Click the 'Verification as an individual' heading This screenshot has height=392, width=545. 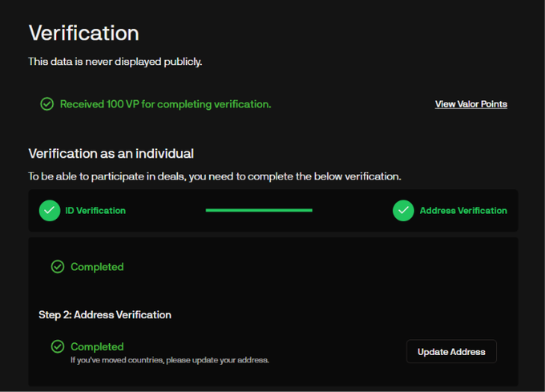point(111,153)
